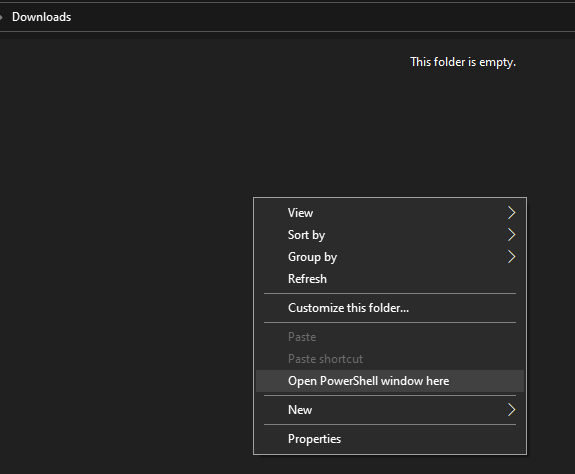Select the Group by menu entry
The height and width of the screenshot is (474, 575).
tap(390, 257)
